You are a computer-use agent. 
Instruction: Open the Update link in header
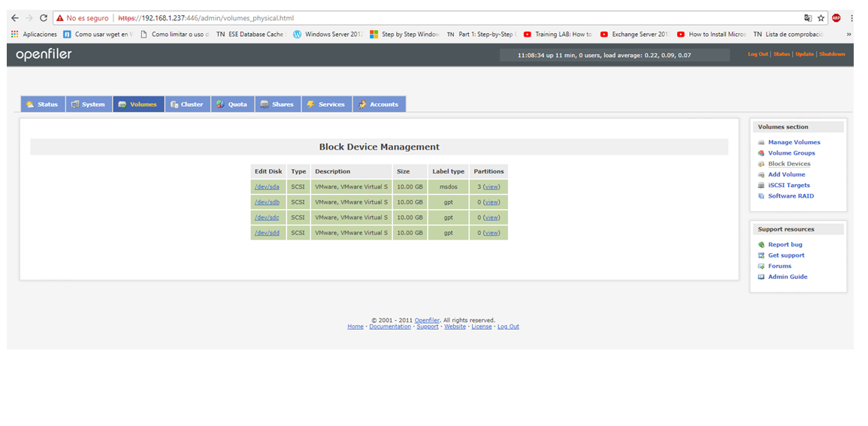[x=804, y=54]
